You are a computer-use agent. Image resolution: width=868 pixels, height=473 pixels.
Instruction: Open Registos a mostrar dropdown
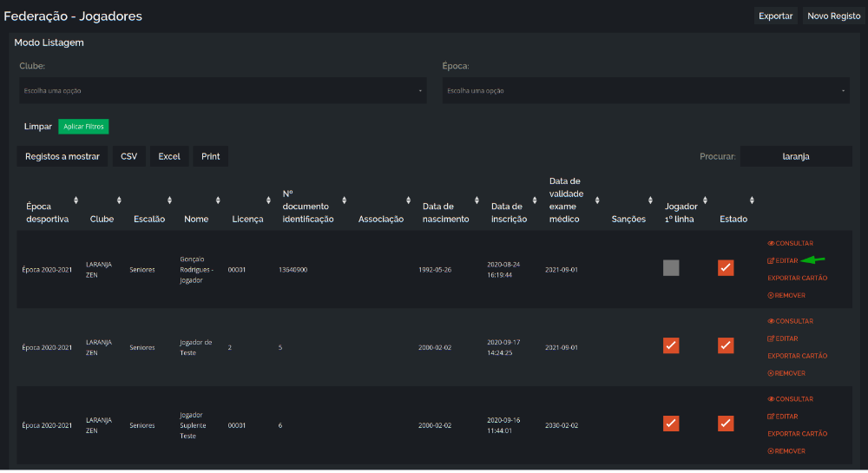pos(62,156)
